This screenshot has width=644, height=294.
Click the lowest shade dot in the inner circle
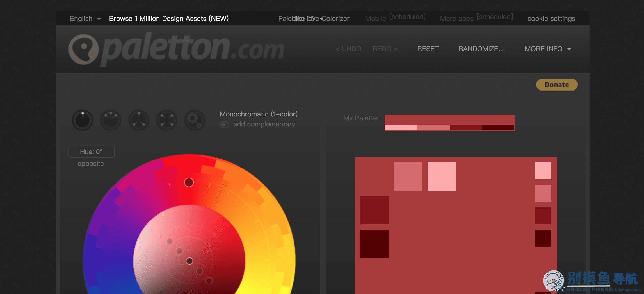point(209,281)
